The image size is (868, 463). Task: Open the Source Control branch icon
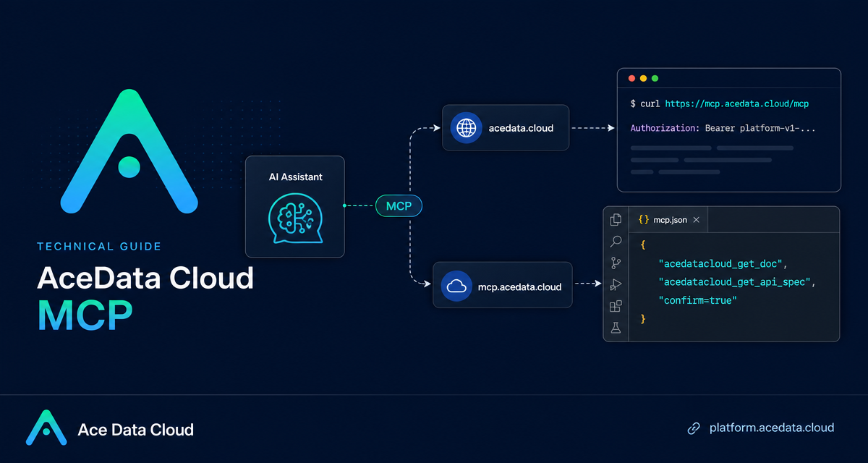pos(616,263)
